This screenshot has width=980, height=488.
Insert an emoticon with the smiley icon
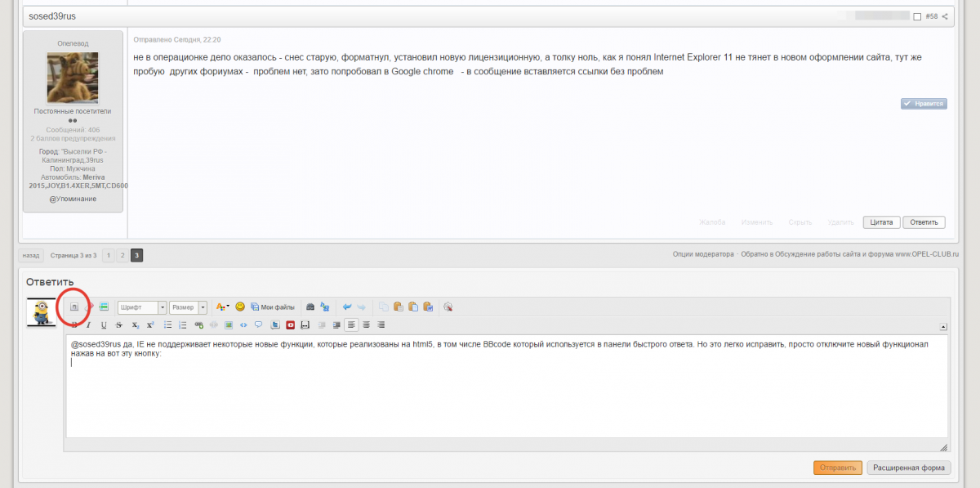point(240,307)
